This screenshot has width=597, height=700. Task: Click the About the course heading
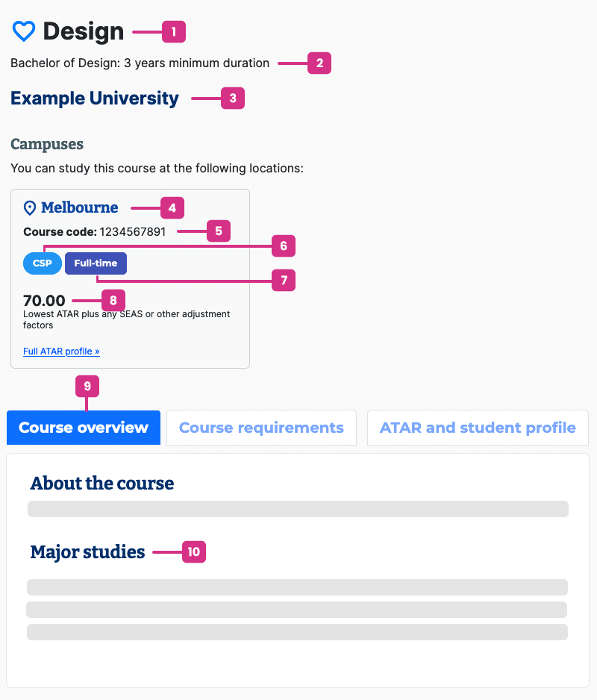pyautogui.click(x=101, y=484)
